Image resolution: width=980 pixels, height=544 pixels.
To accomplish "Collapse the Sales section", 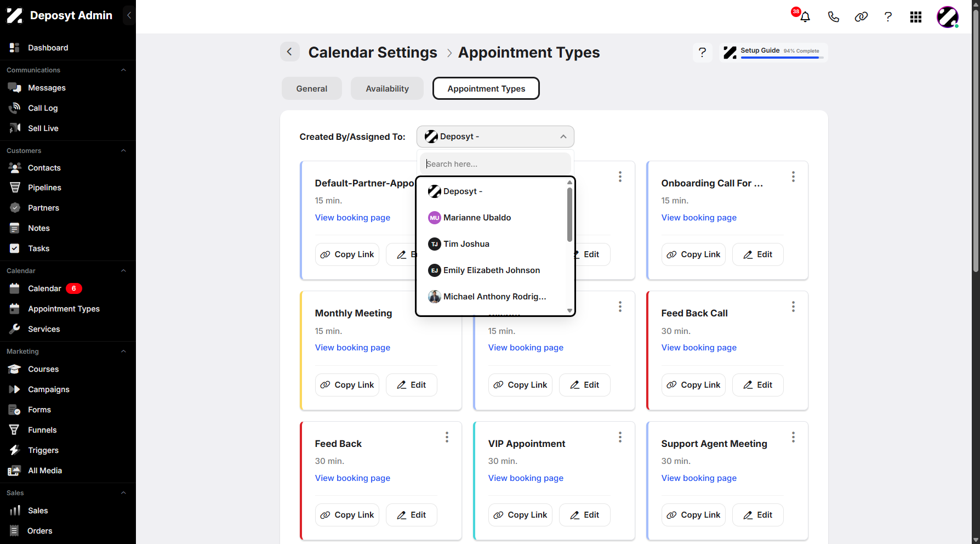I will click(x=123, y=493).
